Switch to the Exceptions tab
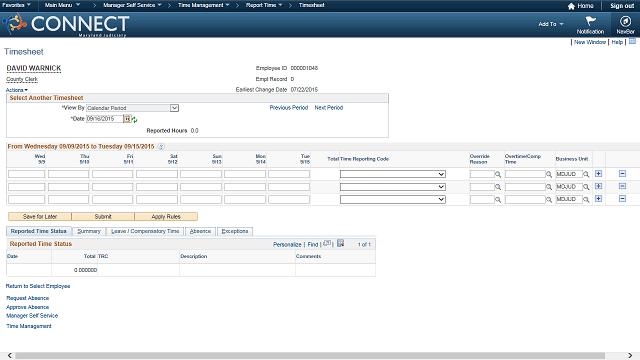Viewport: 640px width, 360px height. [235, 231]
